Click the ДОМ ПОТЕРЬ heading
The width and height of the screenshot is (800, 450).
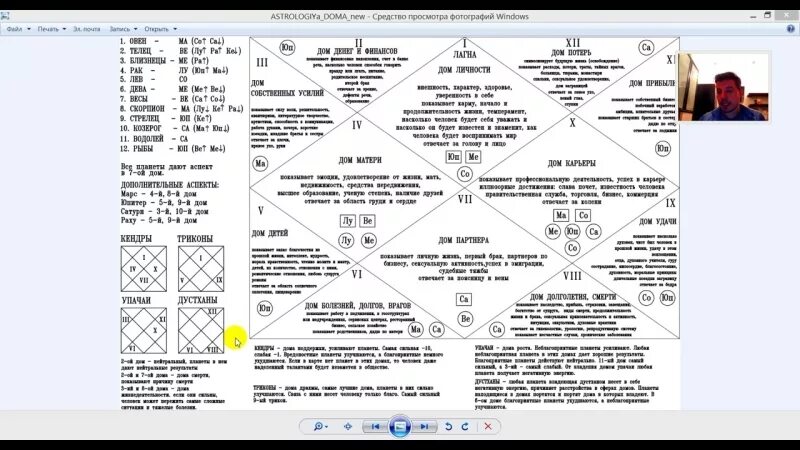(x=571, y=53)
